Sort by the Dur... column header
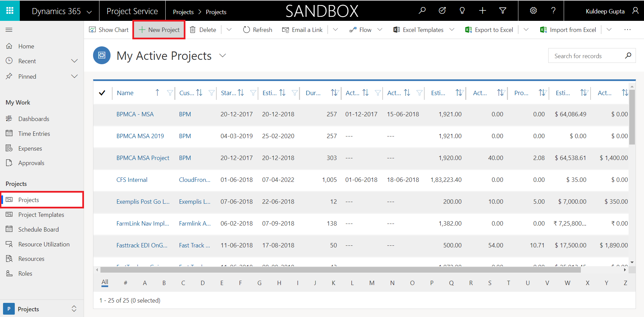Screen dimensions: 644x317 (x=313, y=93)
